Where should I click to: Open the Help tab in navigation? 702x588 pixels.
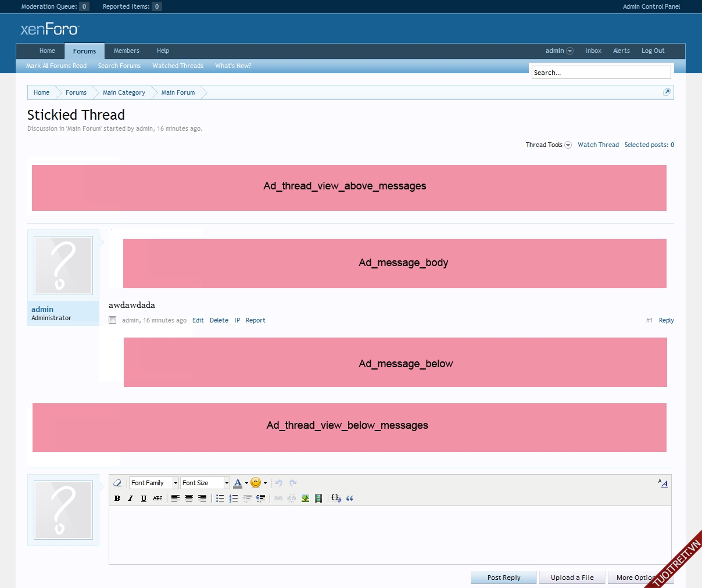point(163,51)
